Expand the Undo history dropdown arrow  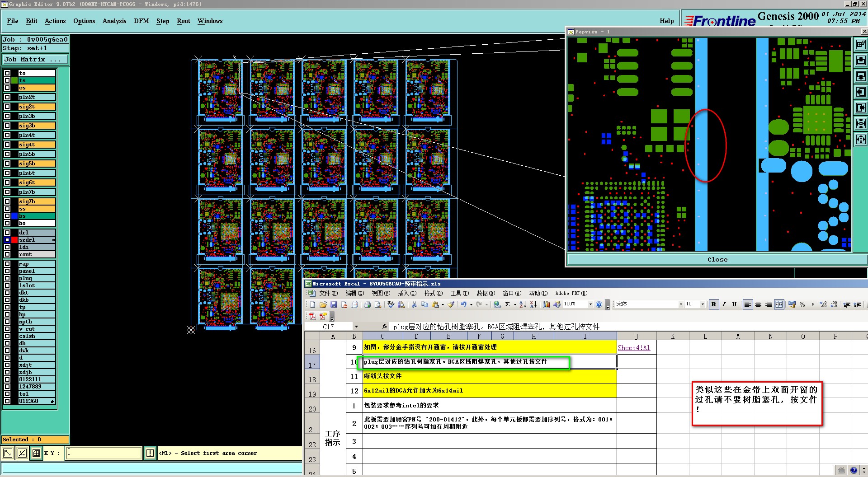471,304
